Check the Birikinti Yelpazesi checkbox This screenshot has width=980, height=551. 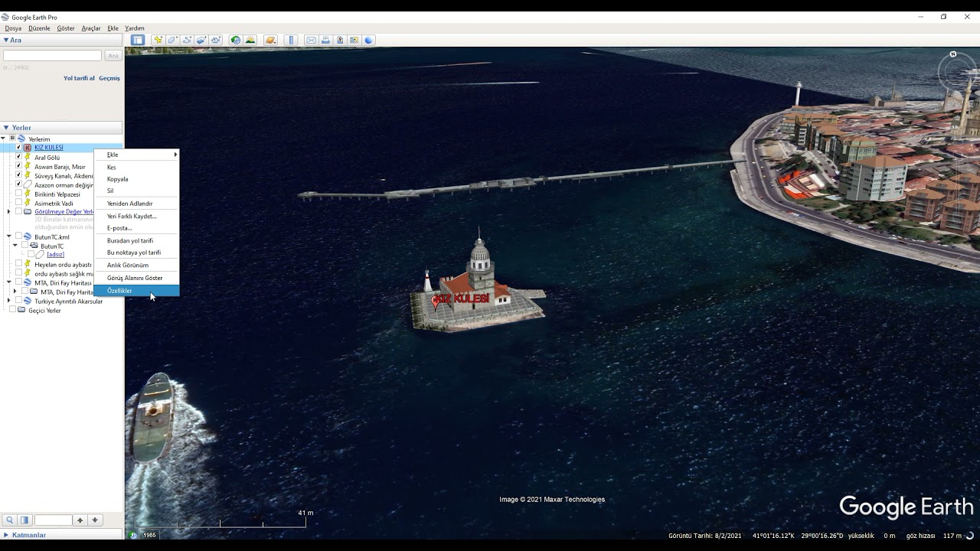pos(18,194)
